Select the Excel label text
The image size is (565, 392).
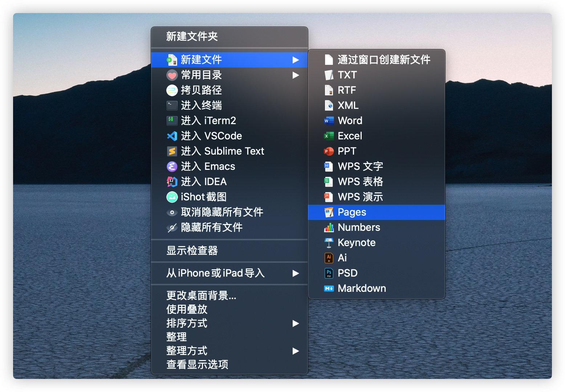point(350,136)
